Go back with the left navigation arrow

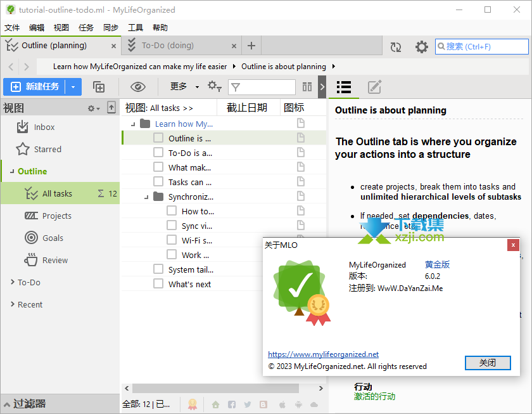pos(11,67)
